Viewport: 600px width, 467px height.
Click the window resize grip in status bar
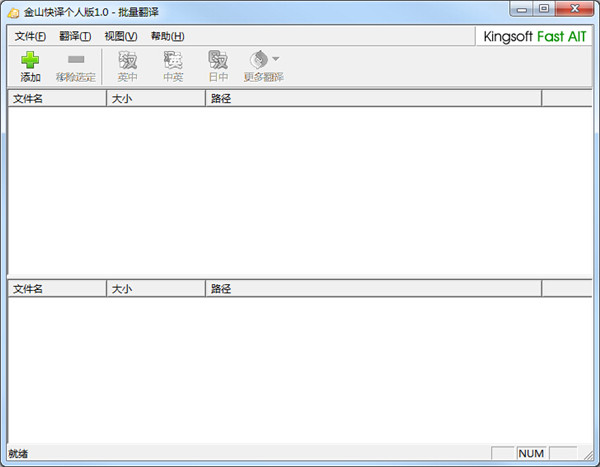click(588, 454)
